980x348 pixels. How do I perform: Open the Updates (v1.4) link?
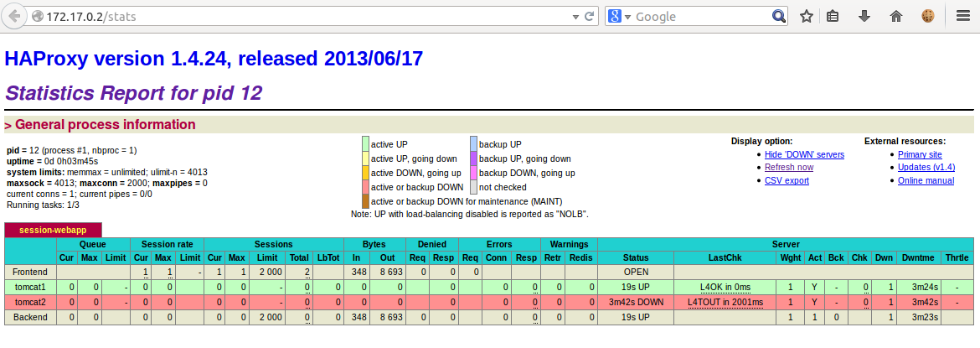click(926, 167)
